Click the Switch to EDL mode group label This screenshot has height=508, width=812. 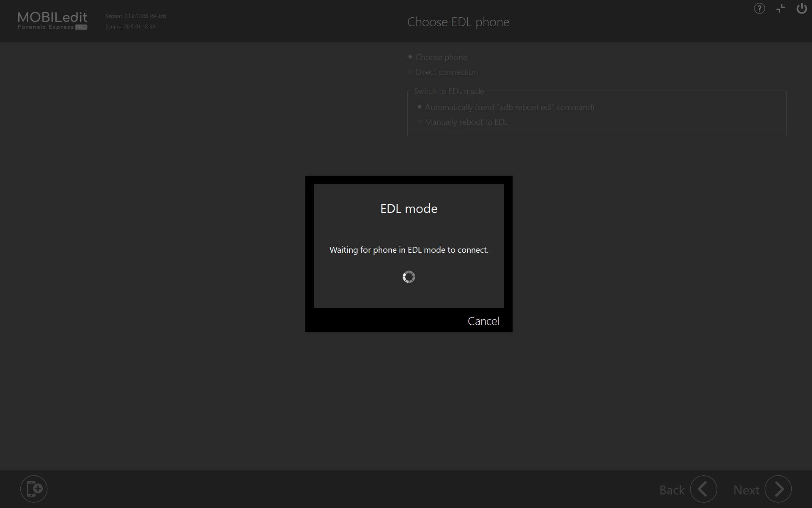[x=449, y=91]
